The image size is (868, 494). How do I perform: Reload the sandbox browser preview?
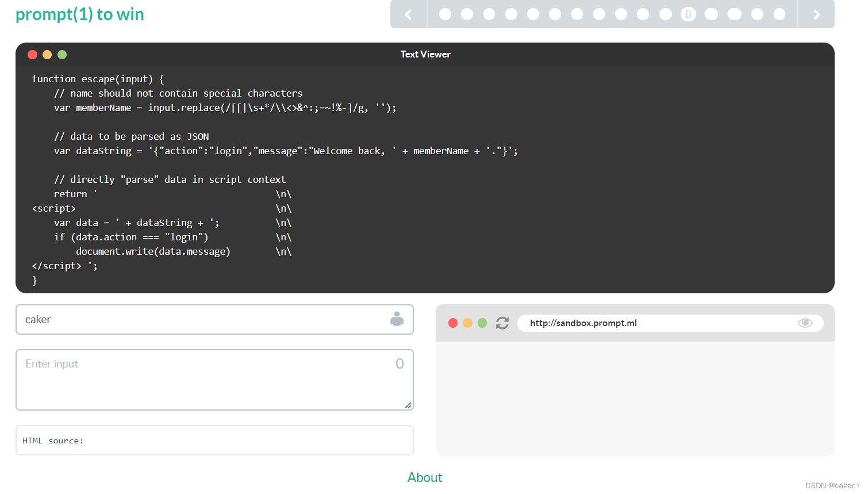pyautogui.click(x=502, y=323)
